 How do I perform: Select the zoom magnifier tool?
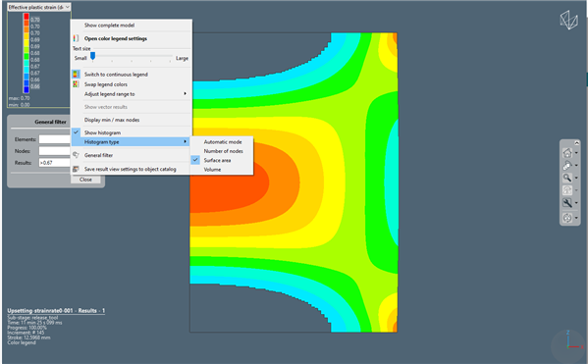coord(567,178)
